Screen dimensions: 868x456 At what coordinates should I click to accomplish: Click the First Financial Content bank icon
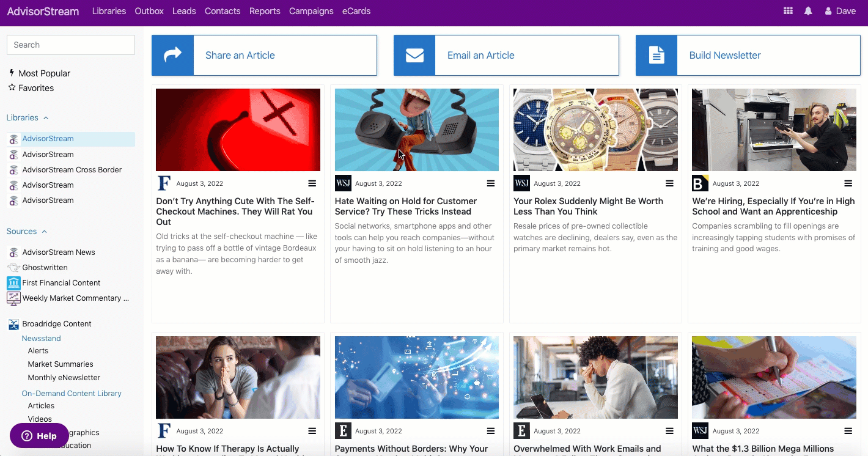click(13, 283)
